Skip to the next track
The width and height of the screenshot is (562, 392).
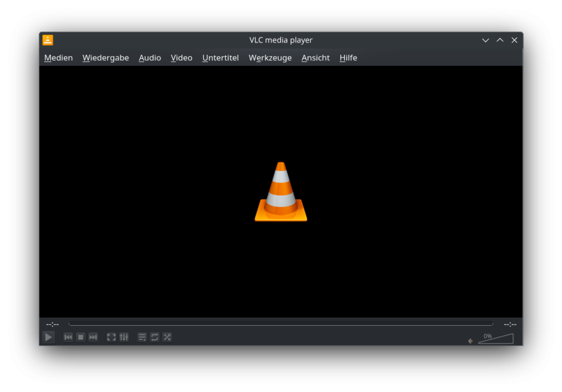93,337
